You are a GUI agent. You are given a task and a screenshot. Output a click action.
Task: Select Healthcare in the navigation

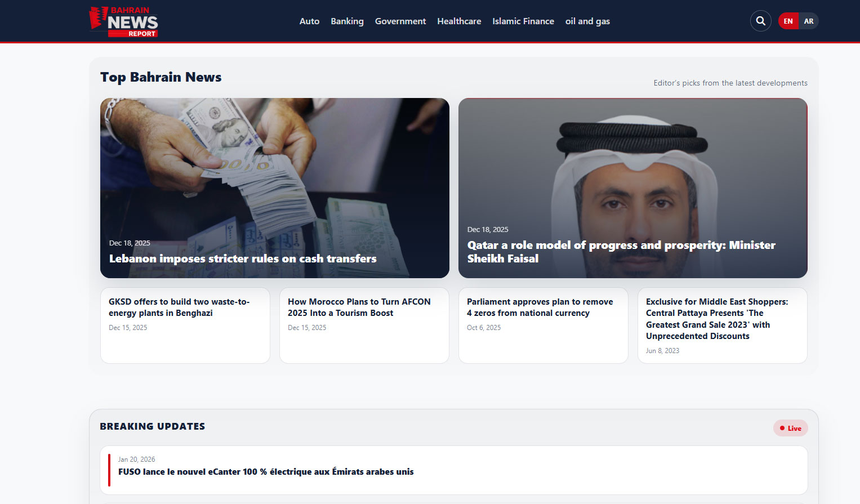tap(459, 21)
